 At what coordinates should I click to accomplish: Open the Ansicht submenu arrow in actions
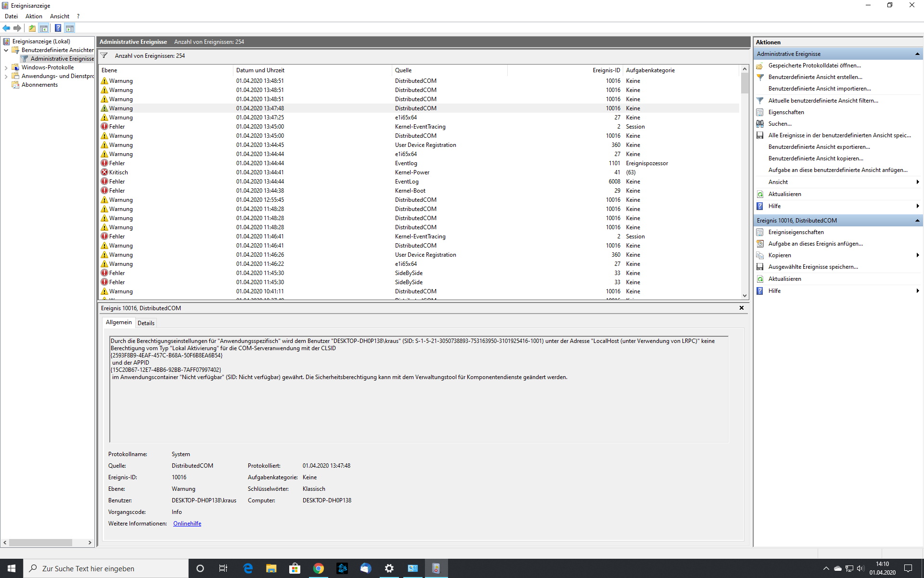[917, 182]
